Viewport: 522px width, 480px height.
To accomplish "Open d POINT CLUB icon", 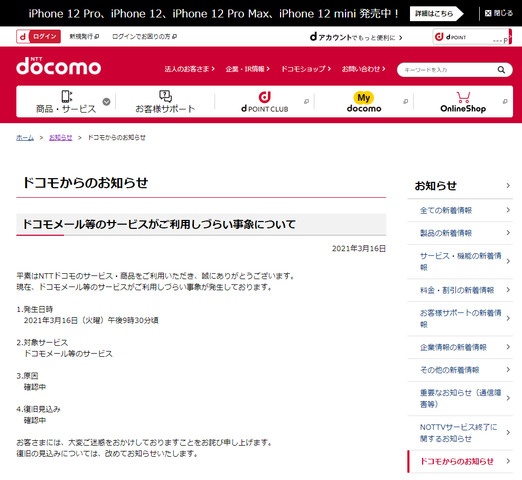I will [x=265, y=97].
